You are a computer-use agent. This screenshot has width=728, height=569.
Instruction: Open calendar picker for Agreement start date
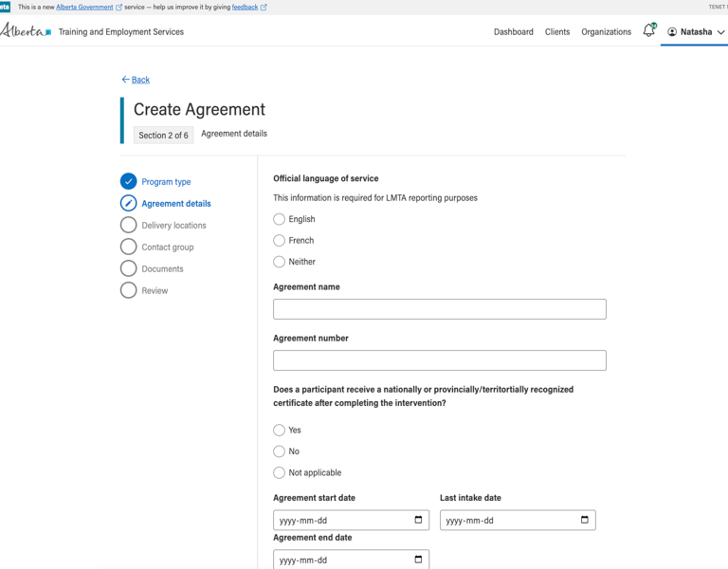click(x=418, y=520)
